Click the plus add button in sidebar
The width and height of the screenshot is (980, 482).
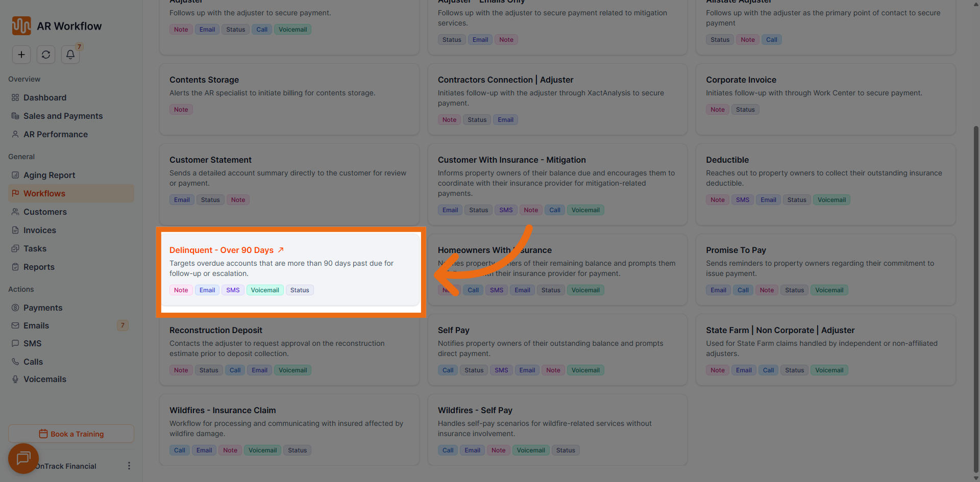(21, 55)
